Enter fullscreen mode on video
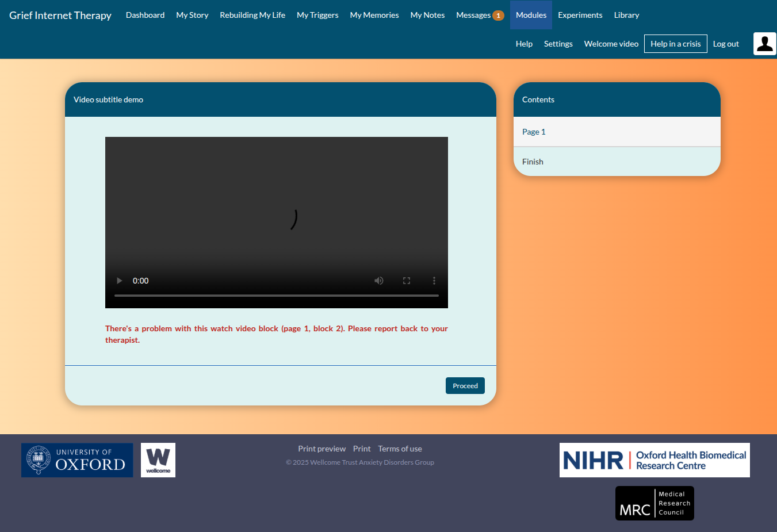Image resolution: width=777 pixels, height=532 pixels. pyautogui.click(x=407, y=281)
